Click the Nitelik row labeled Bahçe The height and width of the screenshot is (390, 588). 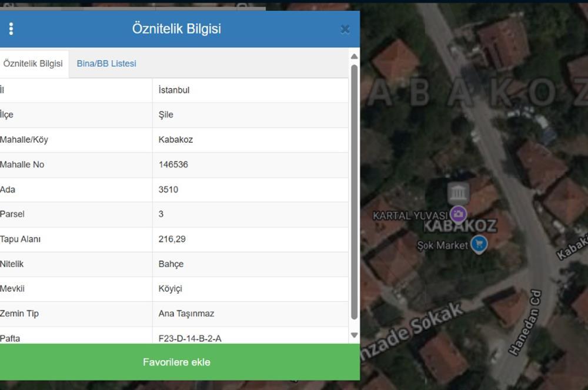coord(171,264)
